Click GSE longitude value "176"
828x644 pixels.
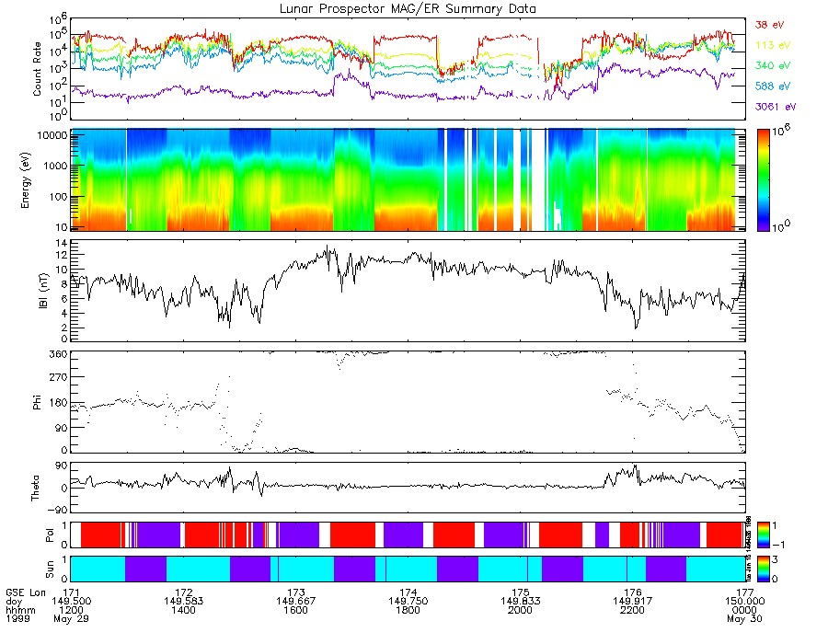click(x=633, y=592)
